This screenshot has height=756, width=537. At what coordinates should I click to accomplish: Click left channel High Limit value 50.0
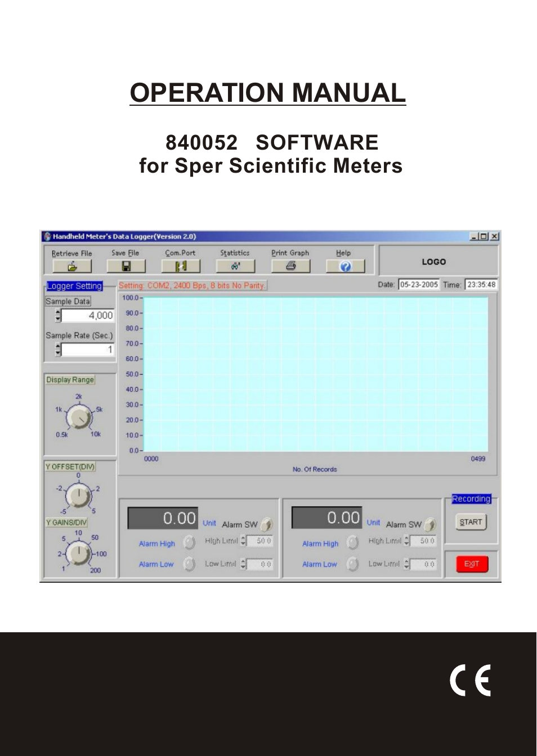point(260,541)
